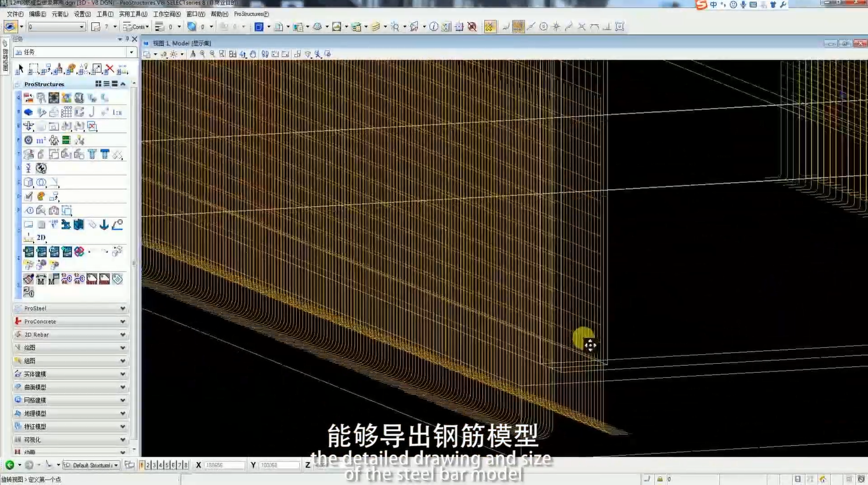This screenshot has width=868, height=485.
Task: Select the Pan View hand tool
Action: (253, 55)
